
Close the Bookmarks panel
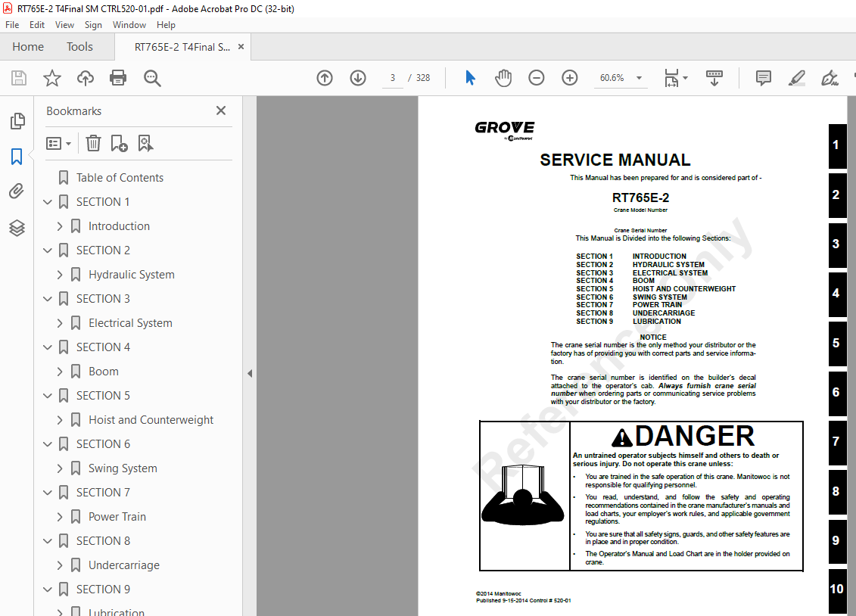point(220,110)
